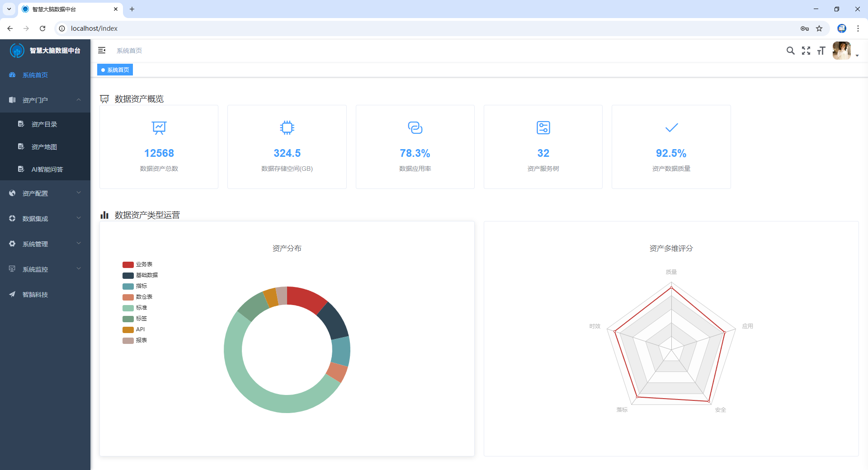Expand the 数据集成 sidebar menu
Image resolution: width=868 pixels, height=470 pixels.
click(45, 219)
